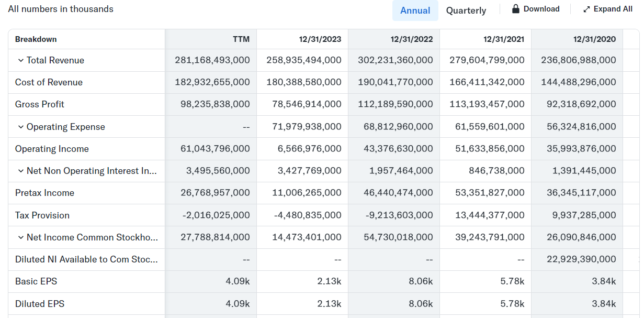Select the TTM column header
Viewport: 644px width, 318px height.
pos(241,39)
